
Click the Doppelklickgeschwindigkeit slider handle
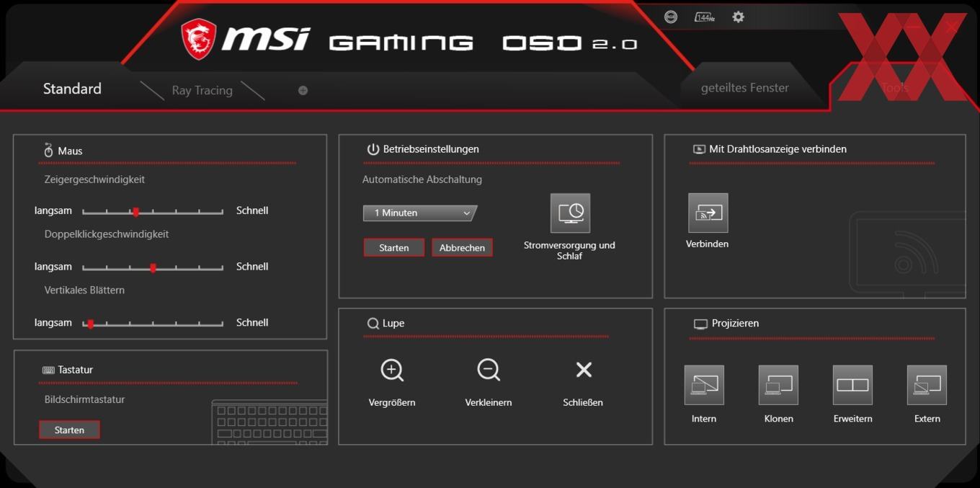pyautogui.click(x=153, y=267)
